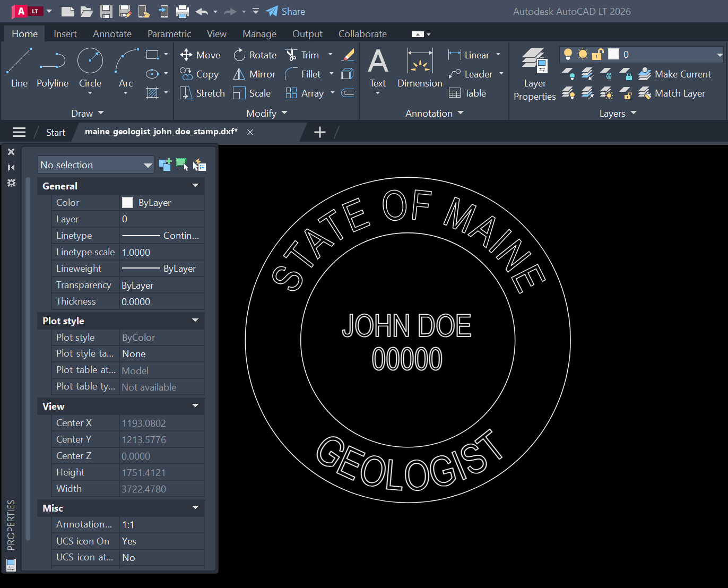Image resolution: width=728 pixels, height=588 pixels.
Task: Toggle layer 0 lock icon
Action: tap(598, 54)
